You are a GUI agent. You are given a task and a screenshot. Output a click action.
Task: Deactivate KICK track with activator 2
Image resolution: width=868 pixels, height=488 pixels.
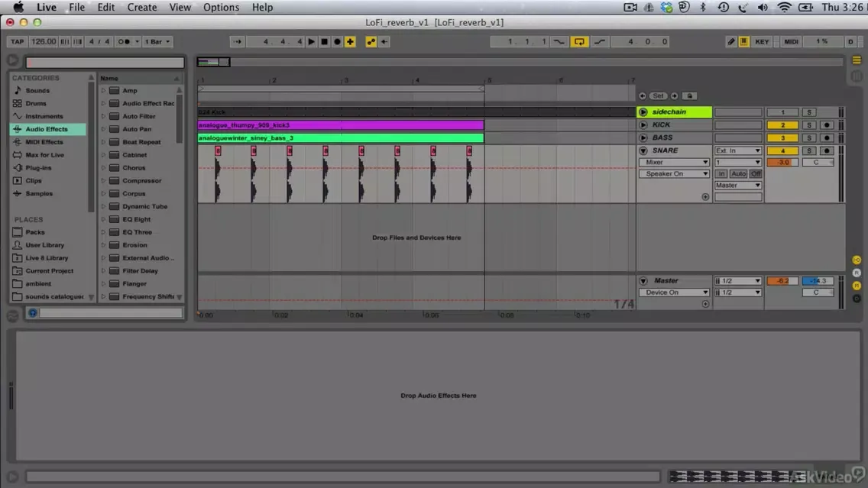(782, 125)
